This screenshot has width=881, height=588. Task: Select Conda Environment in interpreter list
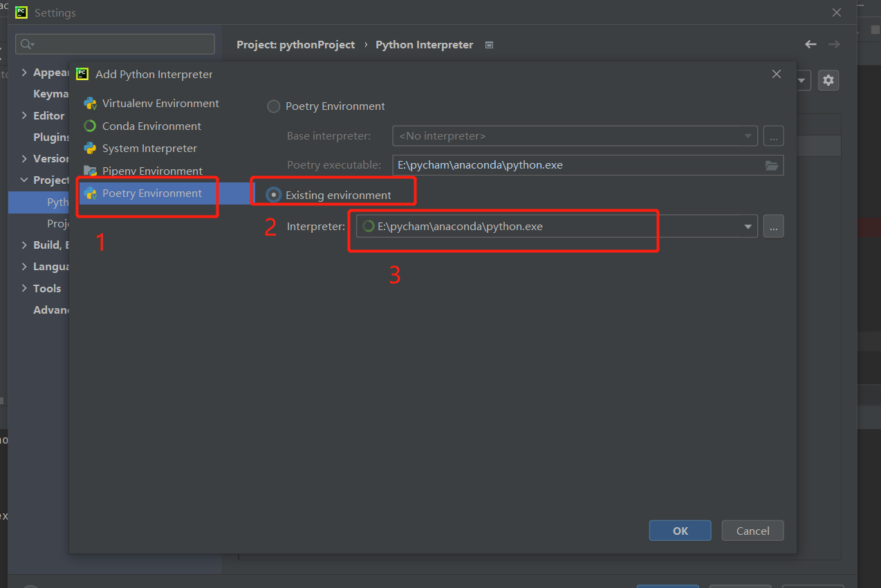click(x=151, y=126)
